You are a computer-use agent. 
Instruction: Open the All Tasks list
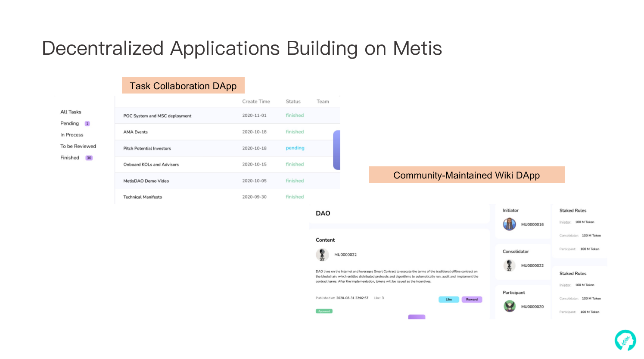71,112
